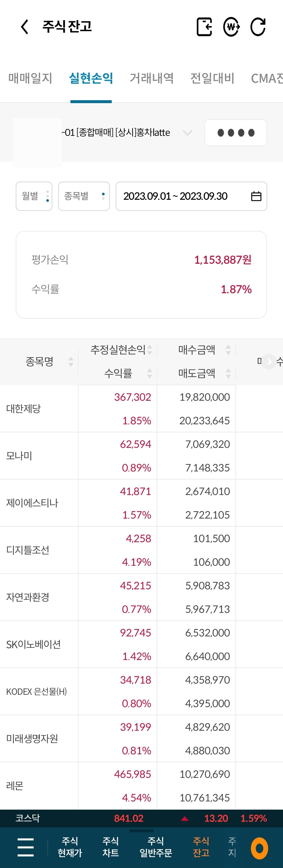Viewport: 283px width, 868px height.
Task: Tap the refresh icon
Action: 258,27
